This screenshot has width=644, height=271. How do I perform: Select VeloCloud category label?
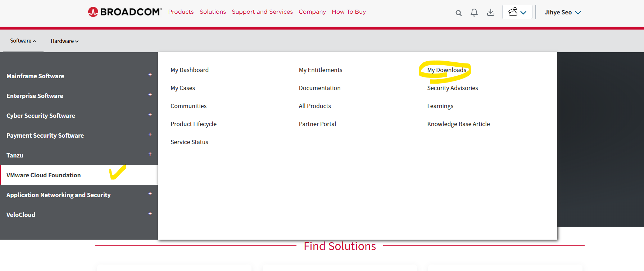(x=21, y=215)
